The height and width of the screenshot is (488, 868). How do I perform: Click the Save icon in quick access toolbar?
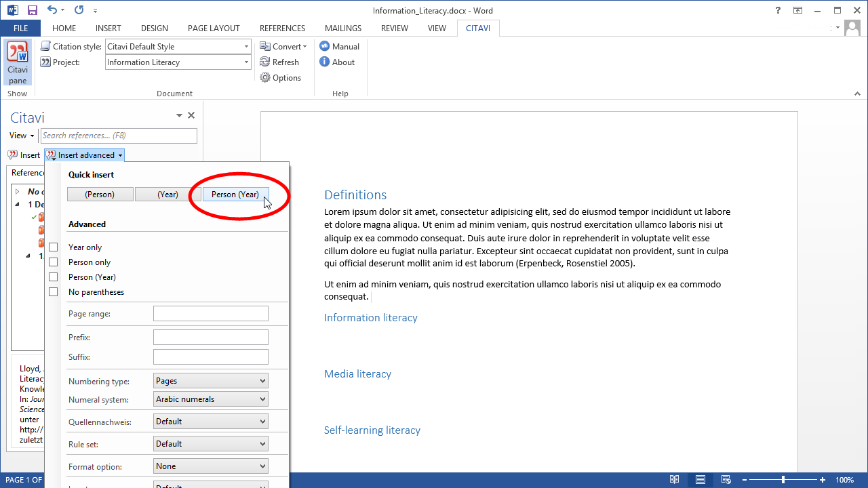33,10
